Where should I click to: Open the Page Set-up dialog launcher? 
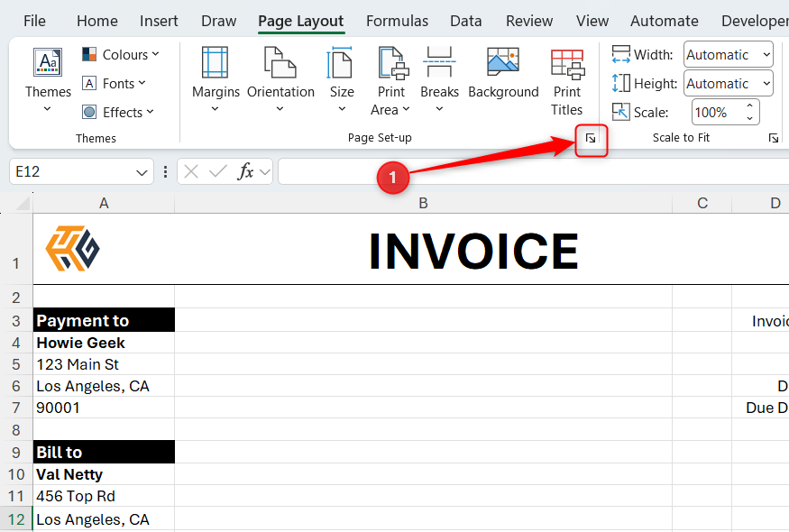pyautogui.click(x=591, y=139)
